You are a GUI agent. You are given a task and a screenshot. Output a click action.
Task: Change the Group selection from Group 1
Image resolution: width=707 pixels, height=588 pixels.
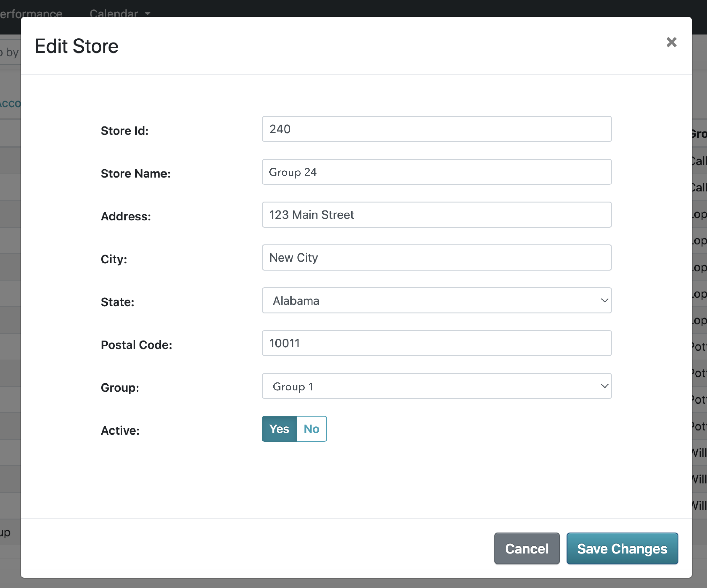436,386
